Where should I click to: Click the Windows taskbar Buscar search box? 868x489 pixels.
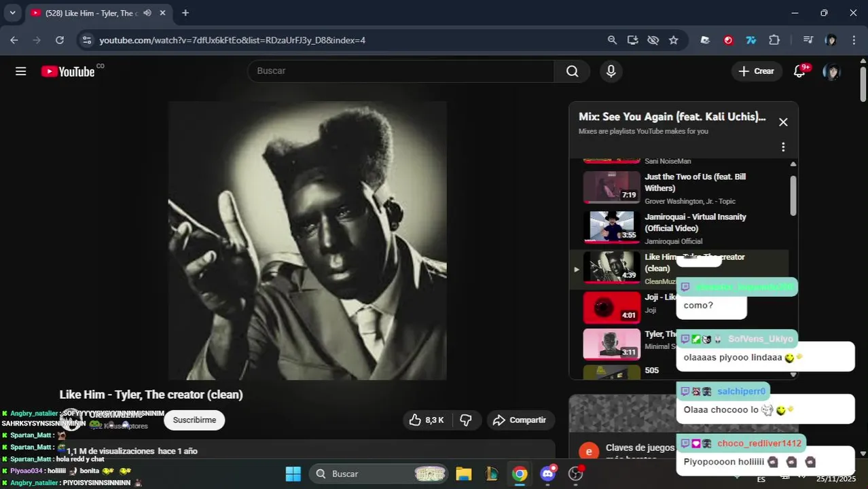379,474
